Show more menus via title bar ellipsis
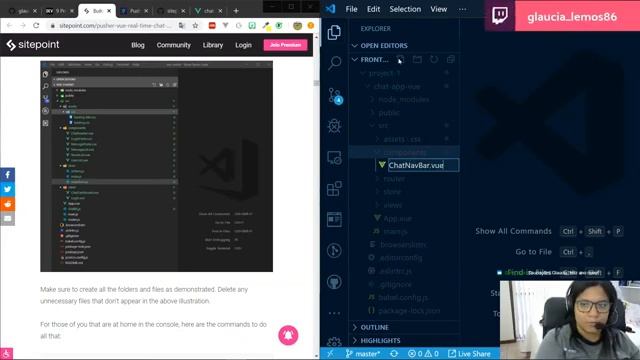The width and height of the screenshot is (640, 360). (x=462, y=9)
